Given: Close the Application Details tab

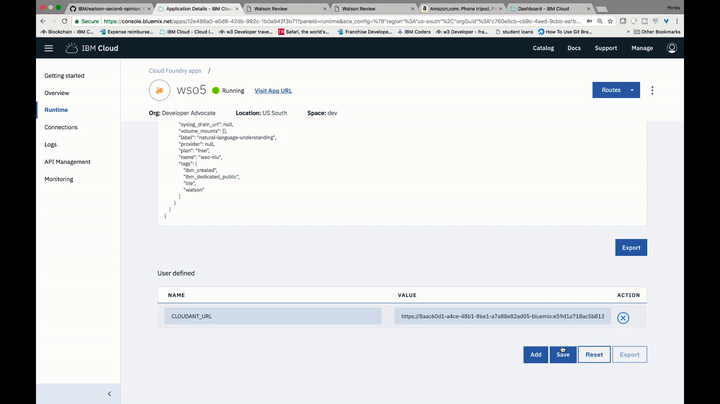Looking at the screenshot, I should coord(237,9).
